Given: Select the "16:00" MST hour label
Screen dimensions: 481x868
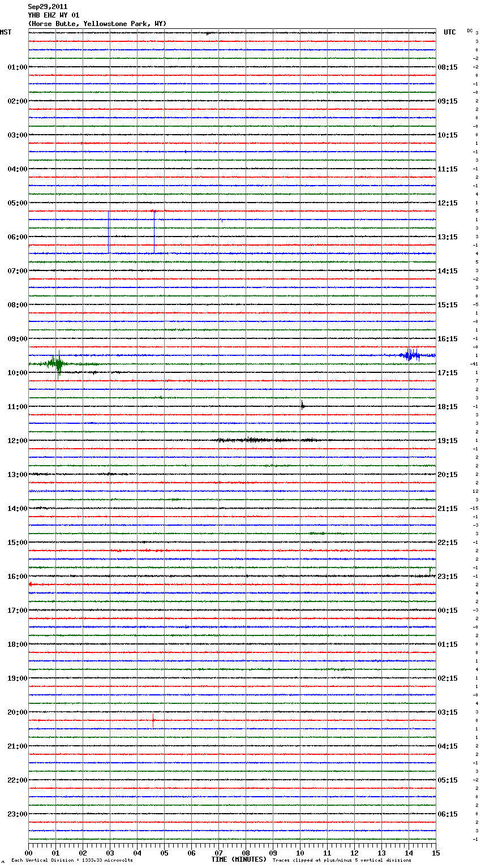Looking at the screenshot, I should [18, 577].
